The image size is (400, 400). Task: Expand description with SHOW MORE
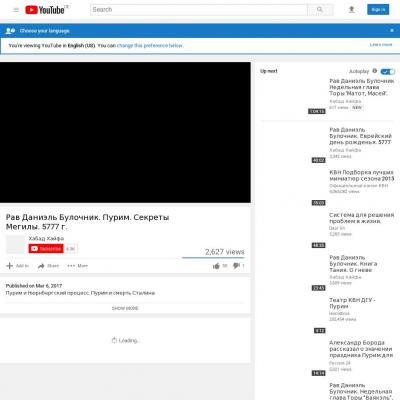125,308
